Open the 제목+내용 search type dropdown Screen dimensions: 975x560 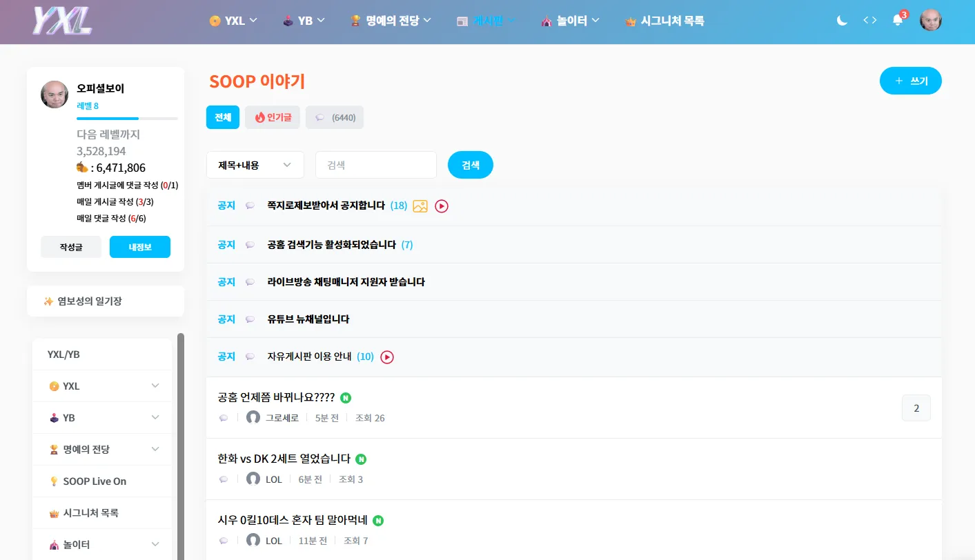255,165
